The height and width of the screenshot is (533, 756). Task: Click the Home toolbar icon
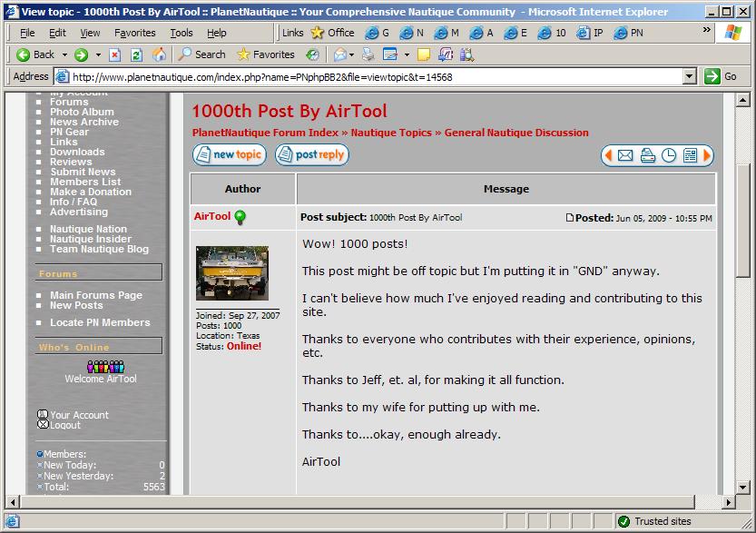click(159, 54)
